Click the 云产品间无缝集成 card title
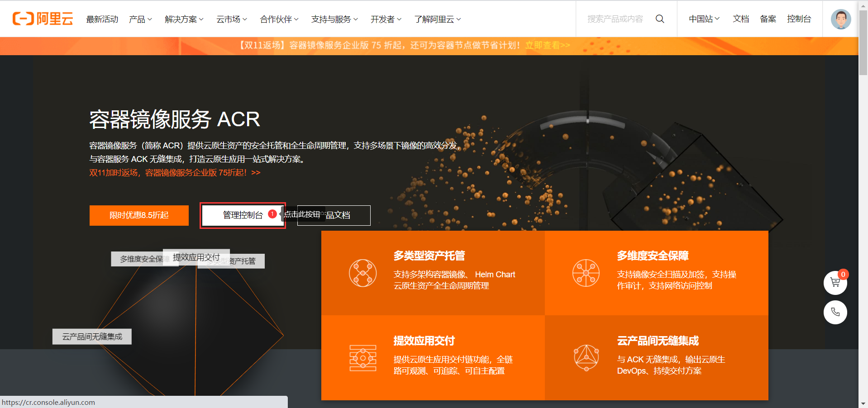This screenshot has width=868, height=408. coord(658,341)
